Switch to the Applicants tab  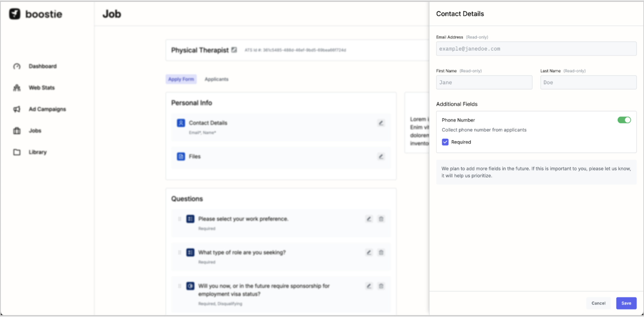216,79
